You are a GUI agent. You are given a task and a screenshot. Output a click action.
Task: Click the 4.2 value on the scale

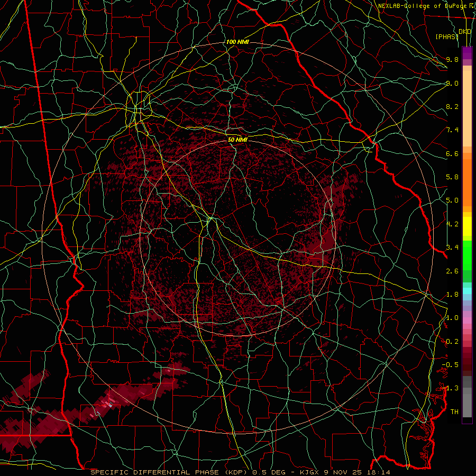point(452,224)
